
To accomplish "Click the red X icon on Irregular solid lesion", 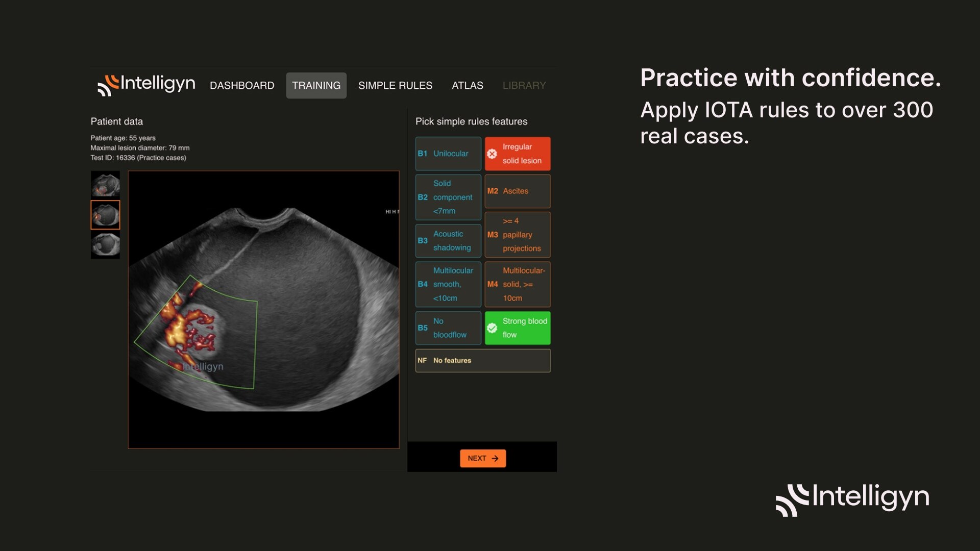I will click(492, 154).
